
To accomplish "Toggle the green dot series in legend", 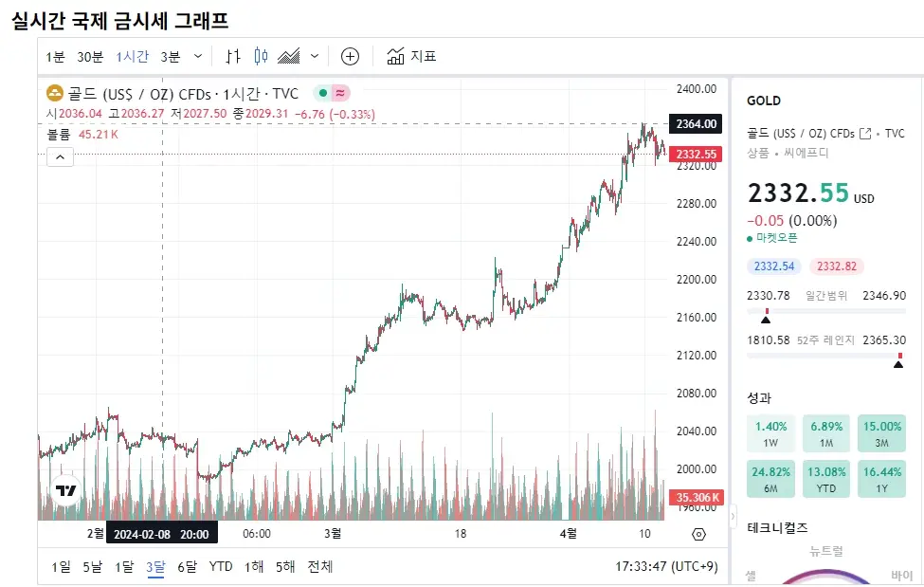I will pyautogui.click(x=322, y=93).
